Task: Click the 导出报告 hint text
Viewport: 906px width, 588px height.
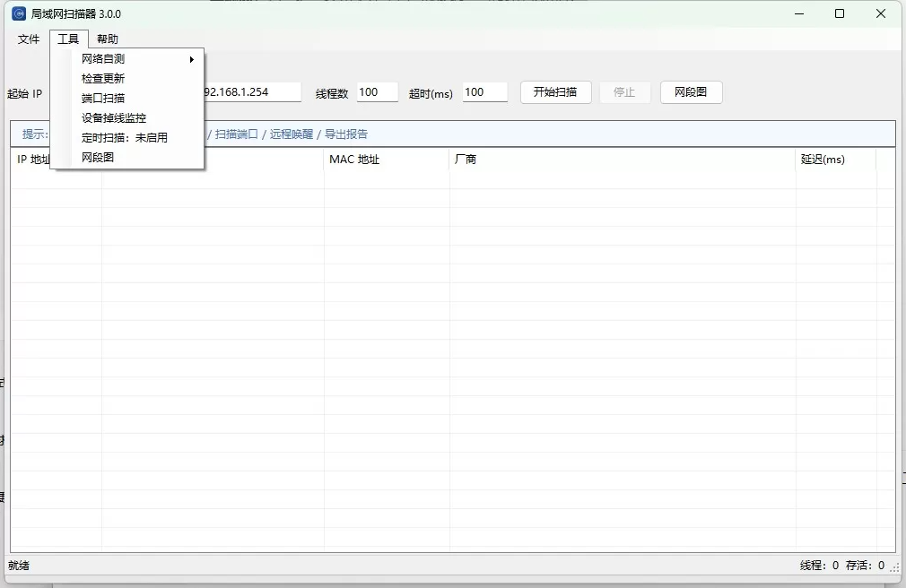Action: point(346,134)
